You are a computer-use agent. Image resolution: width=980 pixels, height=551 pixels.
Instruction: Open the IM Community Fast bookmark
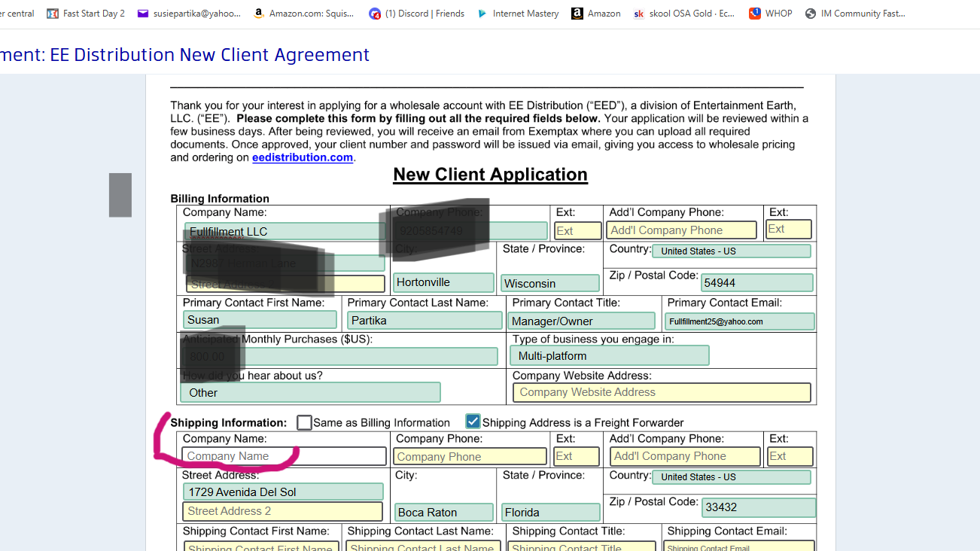(855, 14)
